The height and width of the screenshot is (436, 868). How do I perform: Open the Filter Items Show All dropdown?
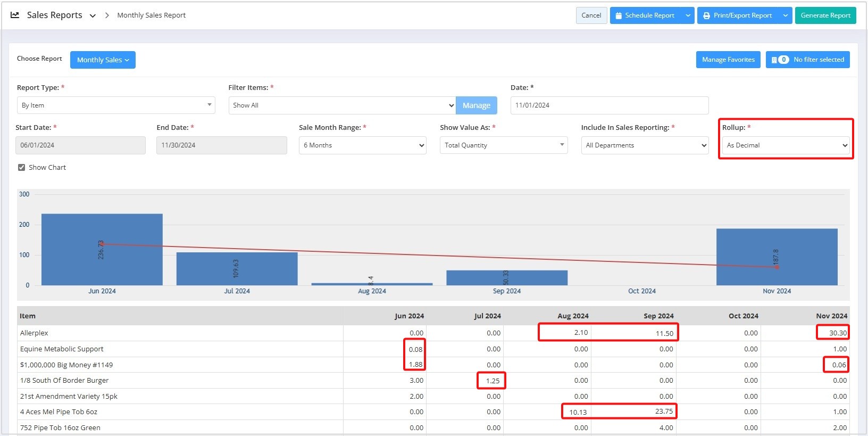[x=342, y=105]
